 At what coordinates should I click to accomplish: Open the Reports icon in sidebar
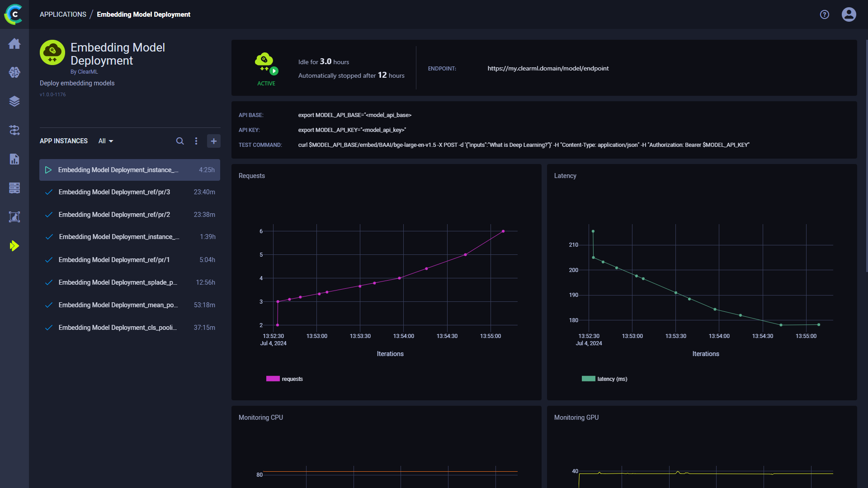[14, 159]
